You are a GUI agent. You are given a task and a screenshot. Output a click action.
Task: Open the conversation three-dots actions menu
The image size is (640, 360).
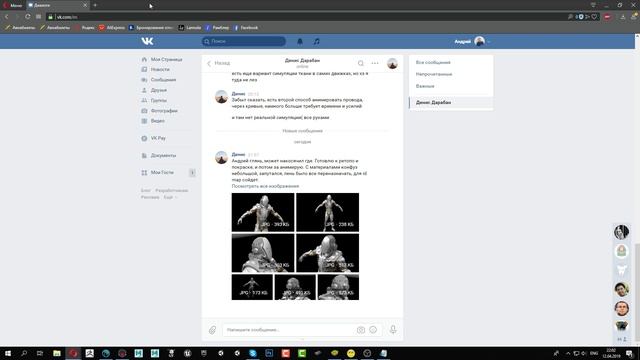point(375,63)
